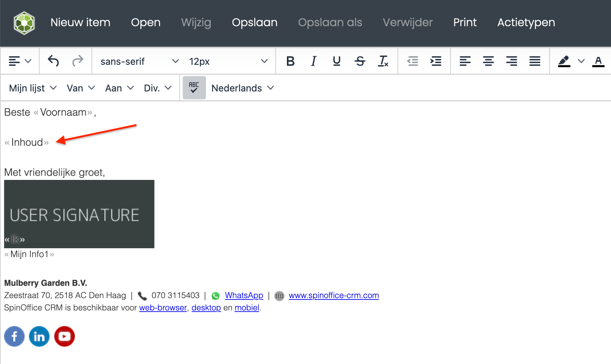This screenshot has height=364, width=611.
Task: Click the desktop link
Action: point(206,307)
